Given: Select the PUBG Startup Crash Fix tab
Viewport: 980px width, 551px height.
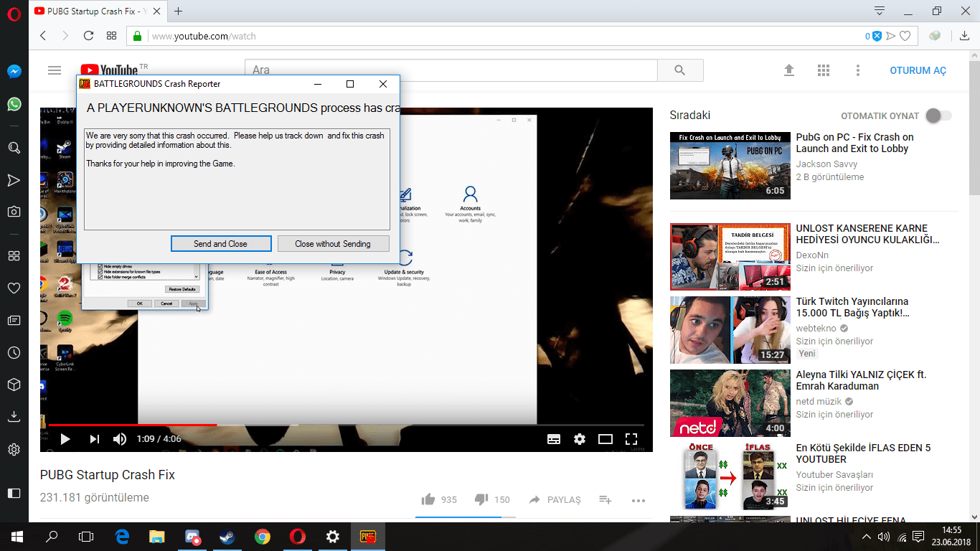Looking at the screenshot, I should tap(98, 11).
